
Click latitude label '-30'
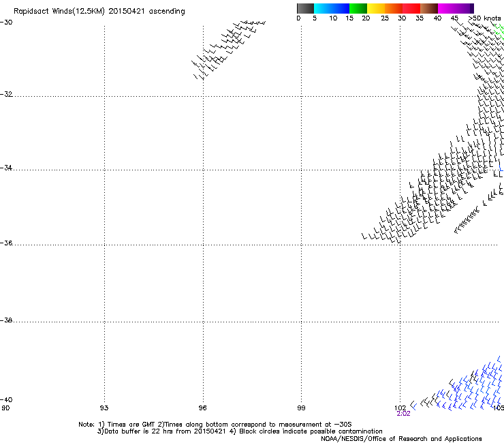6,22
